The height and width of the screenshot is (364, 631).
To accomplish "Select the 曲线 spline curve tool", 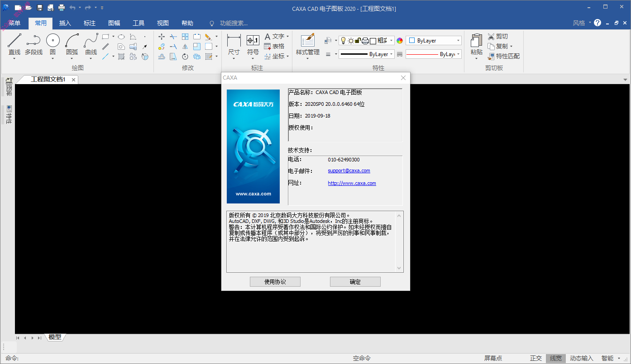I will pyautogui.click(x=91, y=44).
